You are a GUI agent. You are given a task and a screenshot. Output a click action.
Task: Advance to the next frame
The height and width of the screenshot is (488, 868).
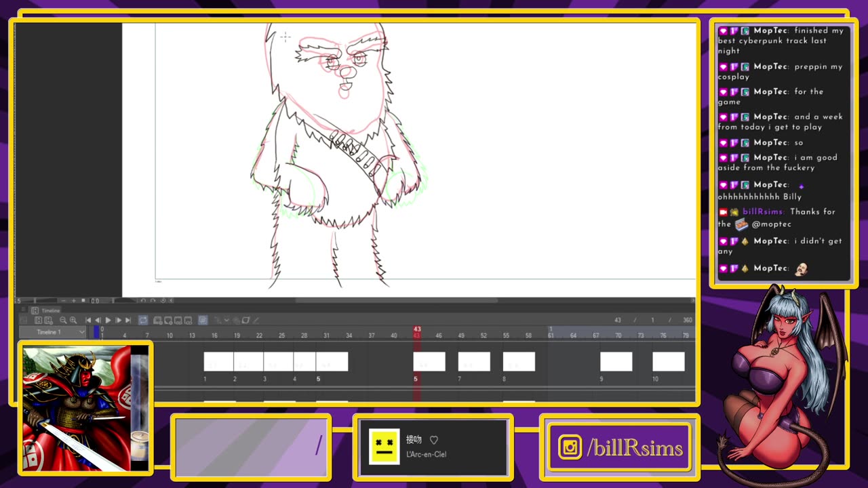click(118, 320)
